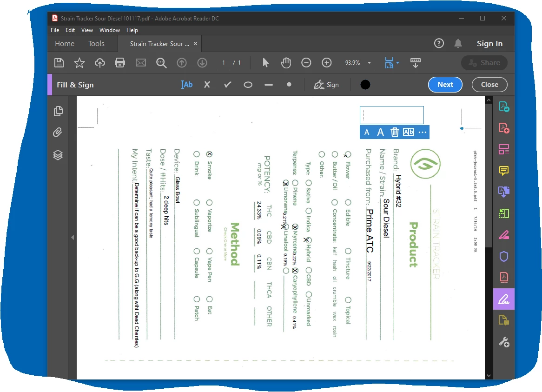Image resolution: width=542 pixels, height=392 pixels.
Task: Click the read mode keyboard icon
Action: tap(416, 63)
